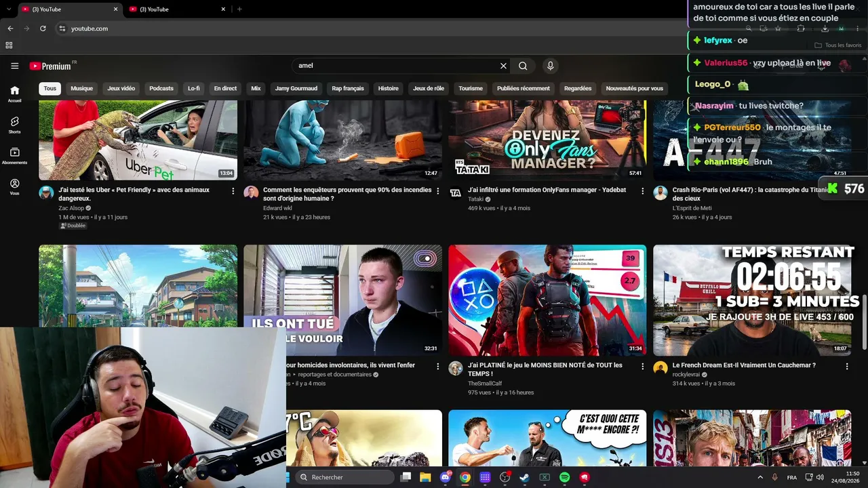The width and height of the screenshot is (868, 488).
Task: Open the TheSmallCalf channel avatar
Action: [456, 367]
